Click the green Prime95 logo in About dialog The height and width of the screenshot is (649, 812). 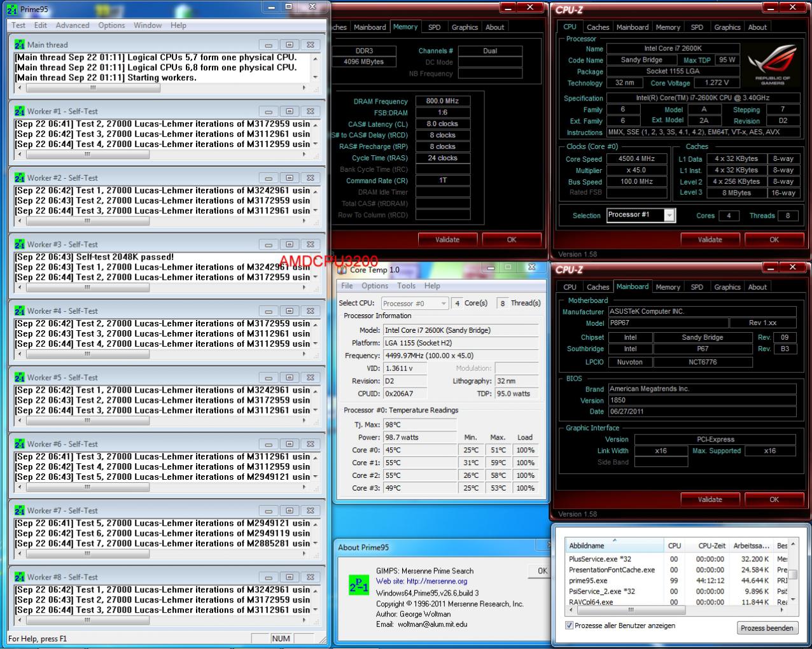pyautogui.click(x=358, y=585)
